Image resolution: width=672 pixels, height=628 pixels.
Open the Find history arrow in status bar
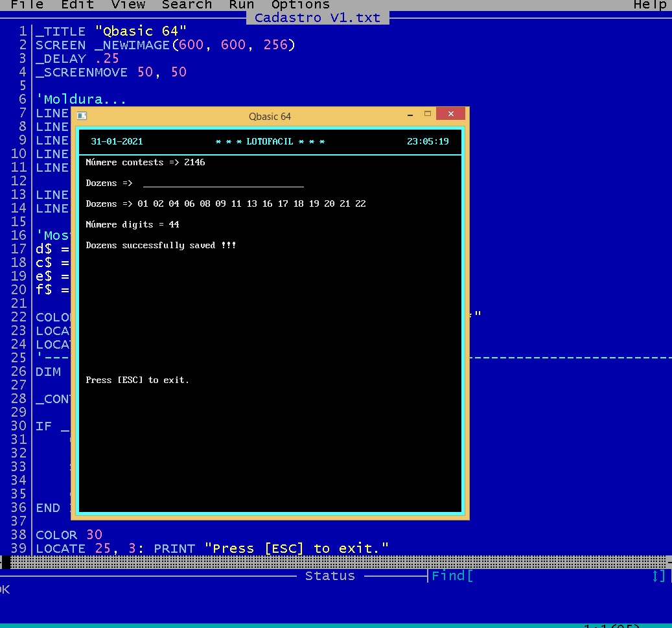tap(658, 576)
